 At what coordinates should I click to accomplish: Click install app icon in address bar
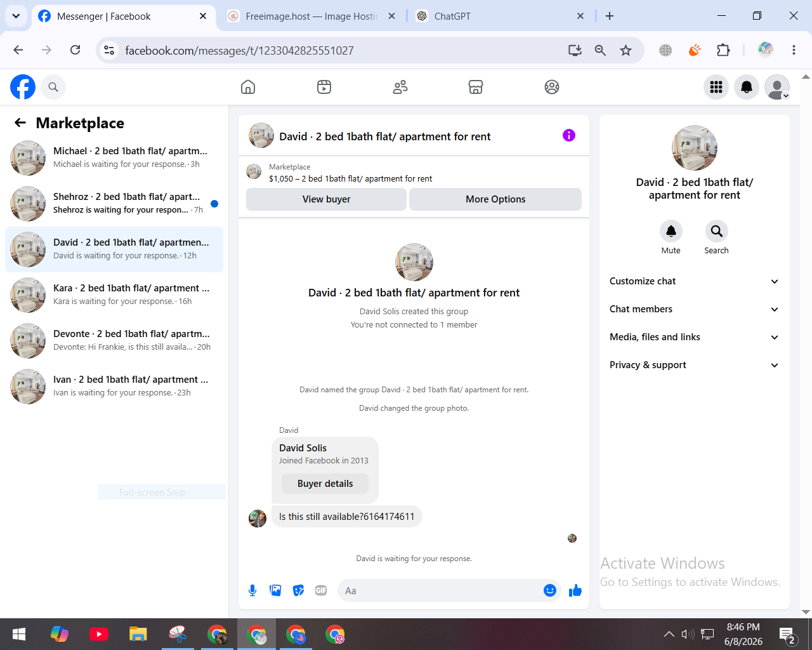click(575, 50)
